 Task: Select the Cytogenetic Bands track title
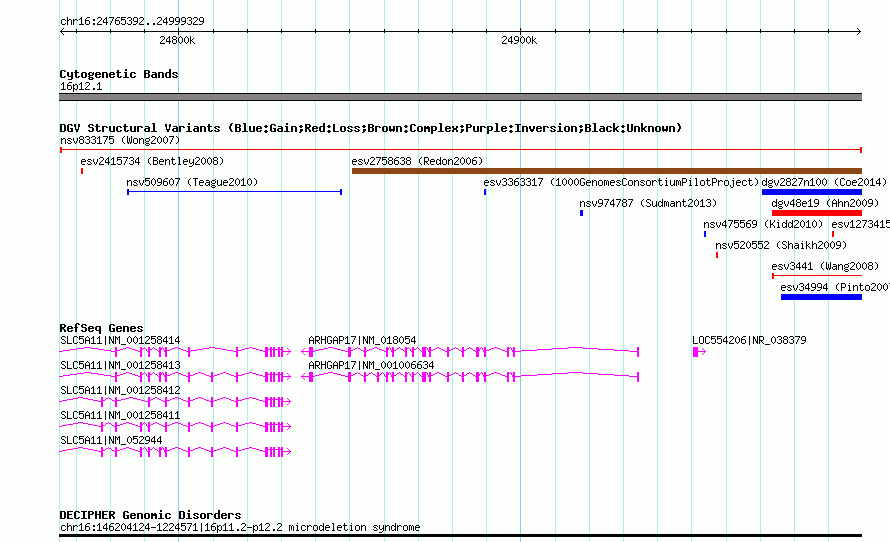click(119, 74)
